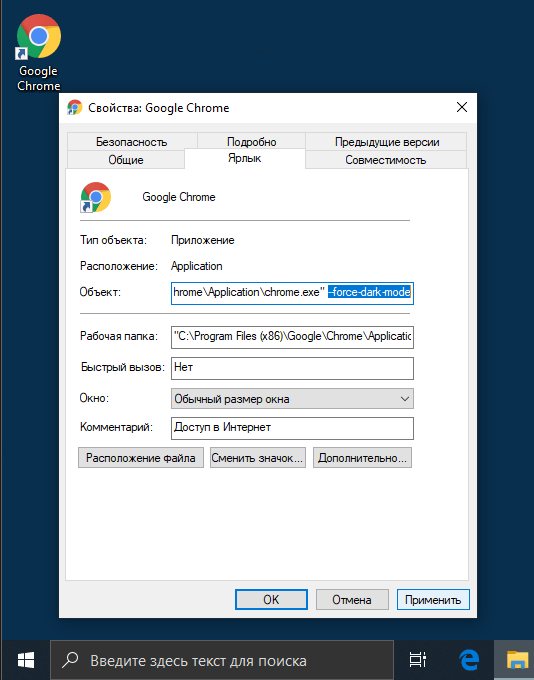The width and height of the screenshot is (534, 680).
Task: Open the Совместимость tab
Action: [x=386, y=160]
